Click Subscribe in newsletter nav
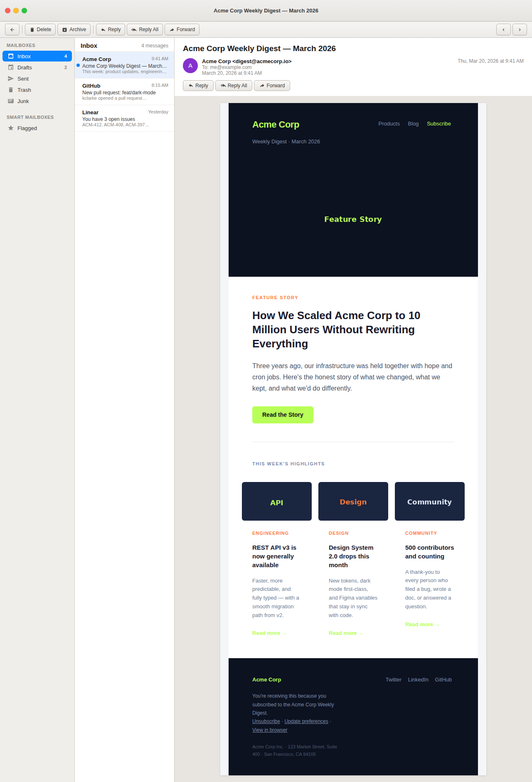 (x=439, y=124)
